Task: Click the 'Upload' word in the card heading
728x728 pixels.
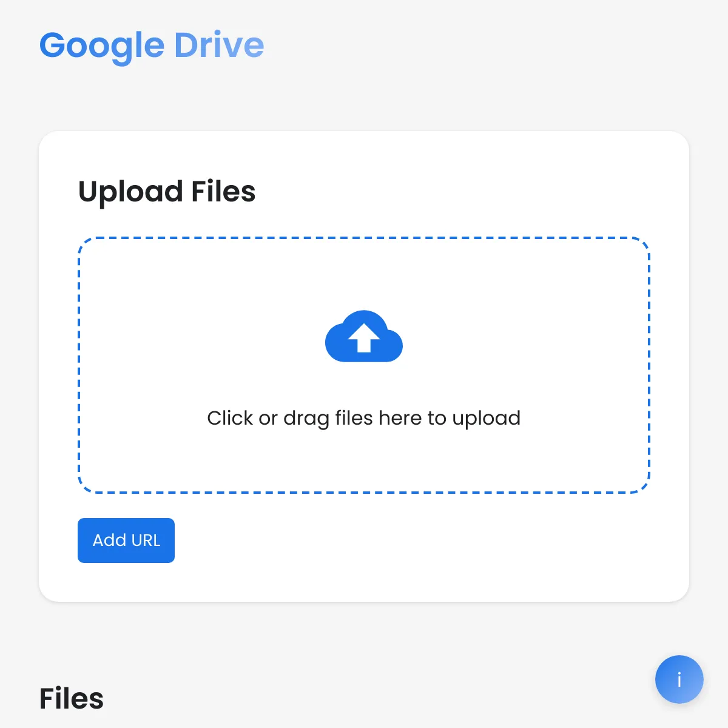Action: point(130,192)
